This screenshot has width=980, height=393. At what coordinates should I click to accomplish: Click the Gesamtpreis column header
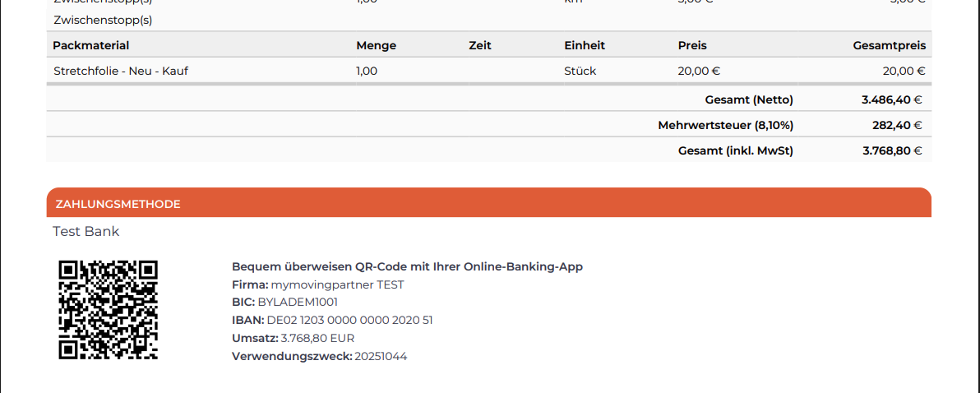click(x=890, y=45)
